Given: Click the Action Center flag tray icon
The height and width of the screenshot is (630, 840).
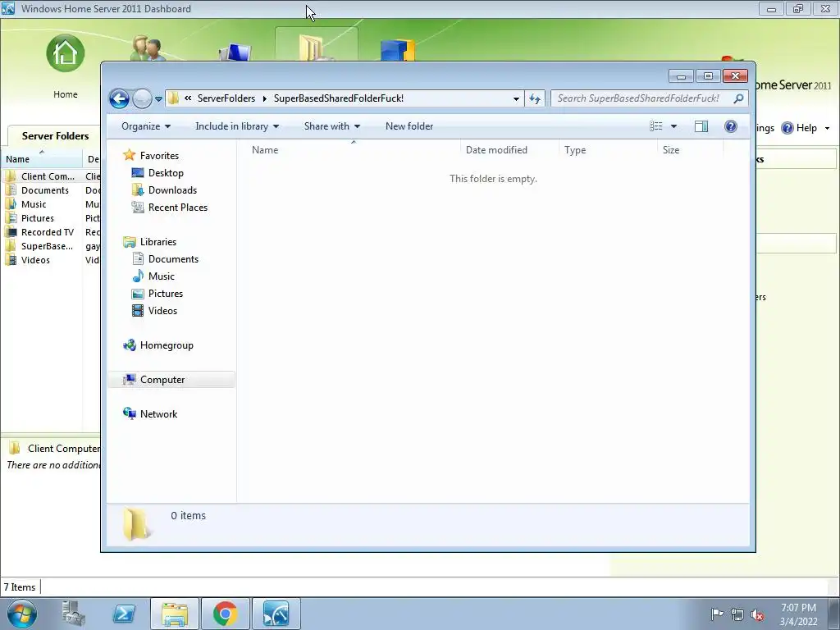Looking at the screenshot, I should 717,614.
